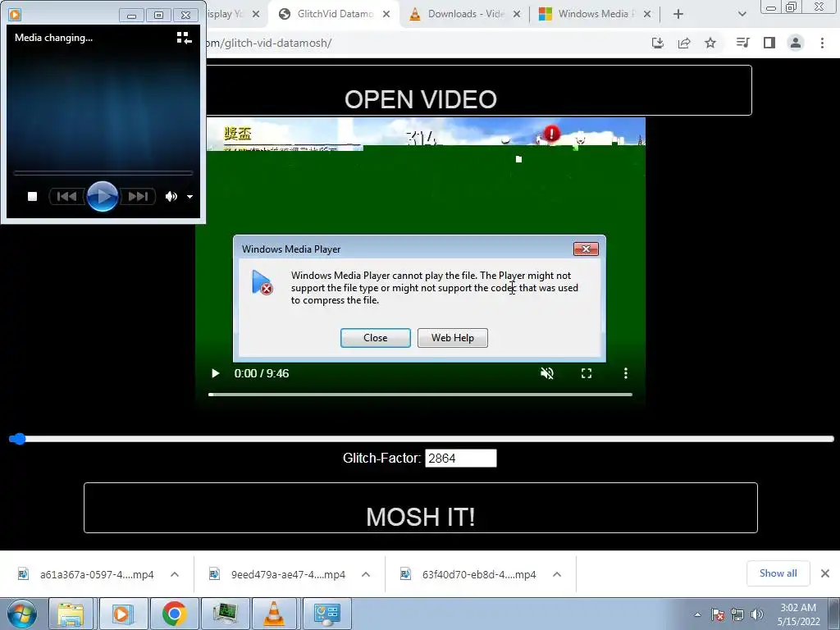The height and width of the screenshot is (630, 840).
Task: Open the Windows Start menu
Action: coord(21,614)
